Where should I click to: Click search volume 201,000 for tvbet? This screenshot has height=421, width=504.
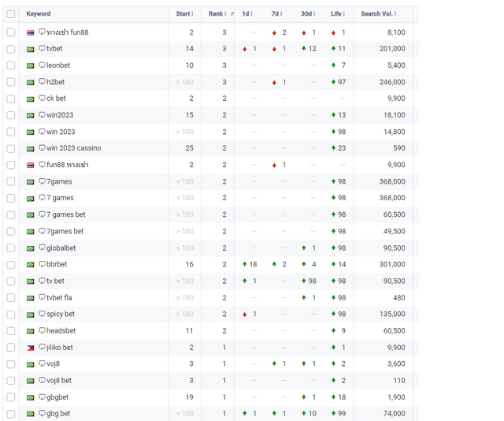(x=392, y=49)
